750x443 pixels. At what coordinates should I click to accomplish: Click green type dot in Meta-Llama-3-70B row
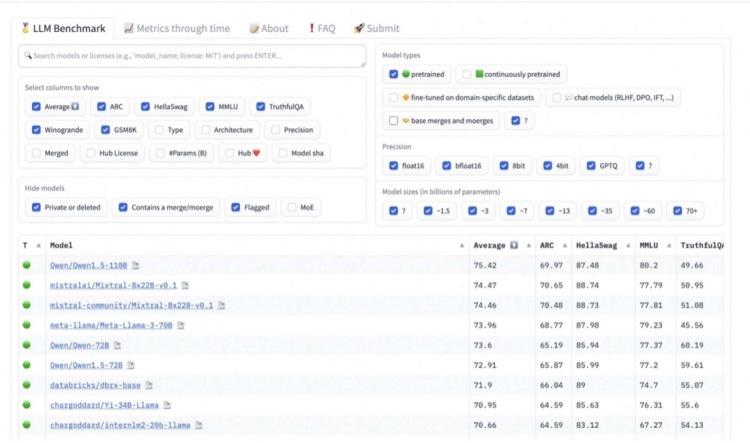click(26, 325)
